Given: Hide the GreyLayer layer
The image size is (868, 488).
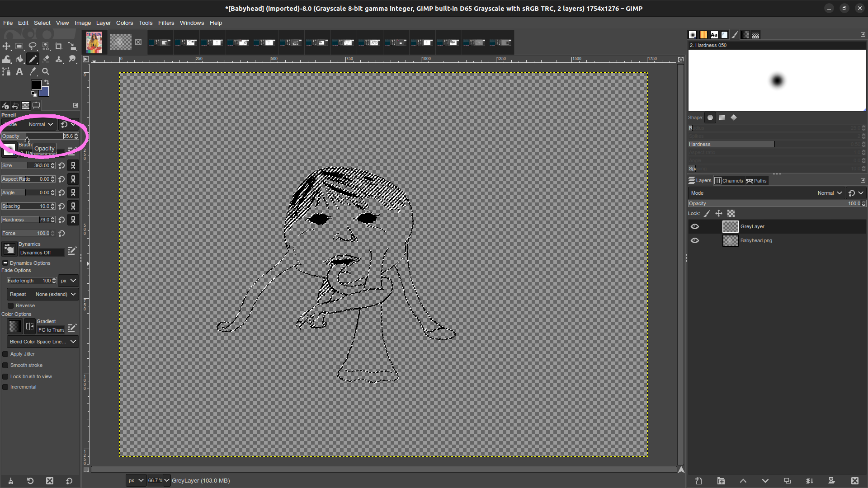Looking at the screenshot, I should click(x=695, y=226).
